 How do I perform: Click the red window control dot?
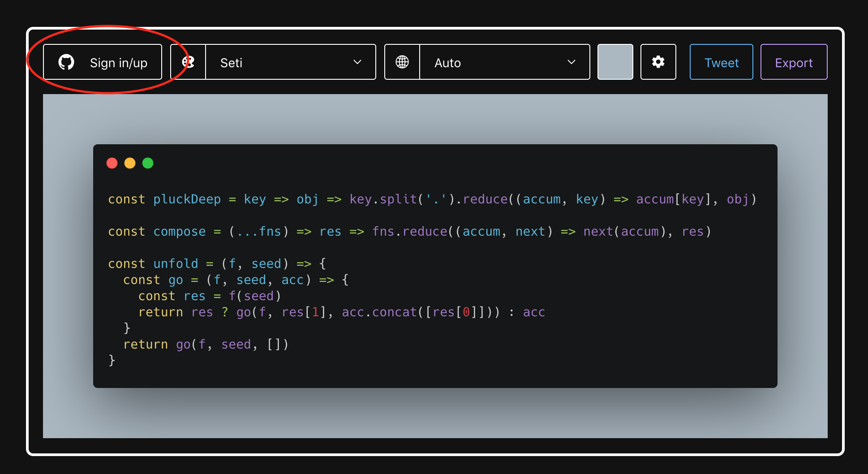coord(112,163)
